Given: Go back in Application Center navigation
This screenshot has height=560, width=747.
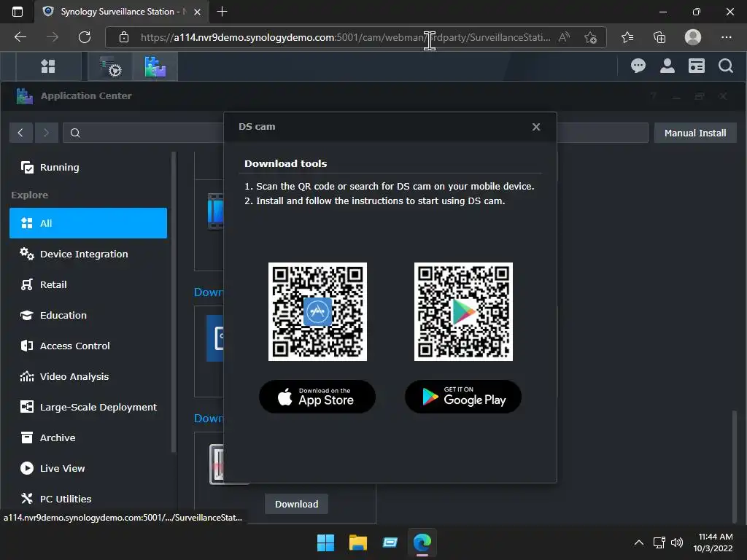Looking at the screenshot, I should click(20, 133).
